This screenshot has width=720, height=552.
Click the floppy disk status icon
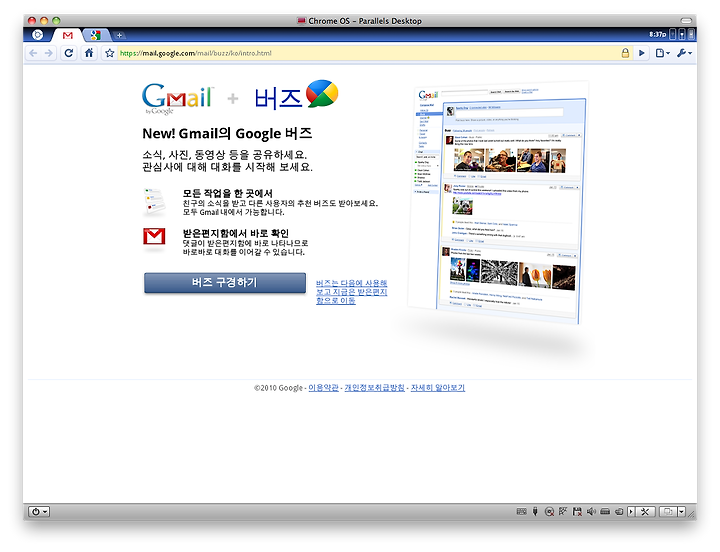[x=577, y=512]
